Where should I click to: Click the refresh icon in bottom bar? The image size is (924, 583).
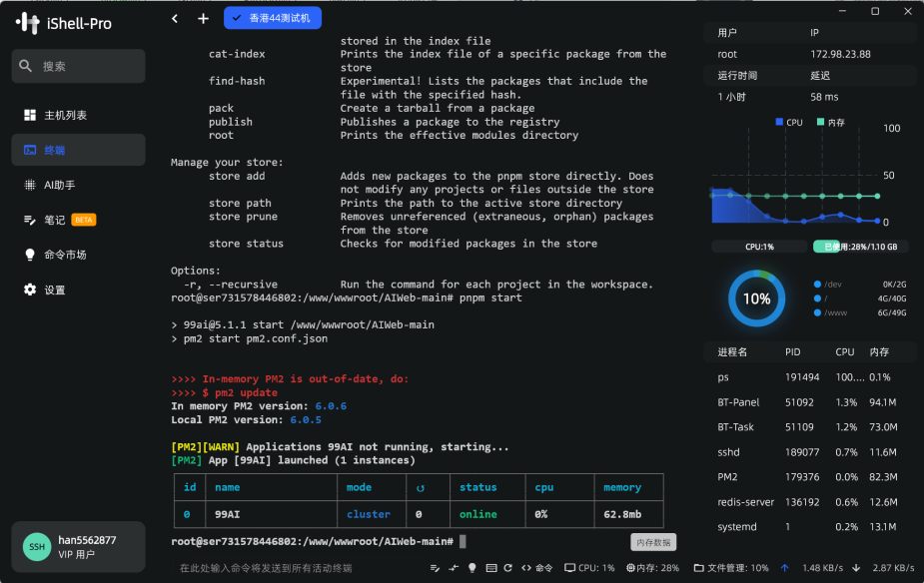(x=508, y=568)
